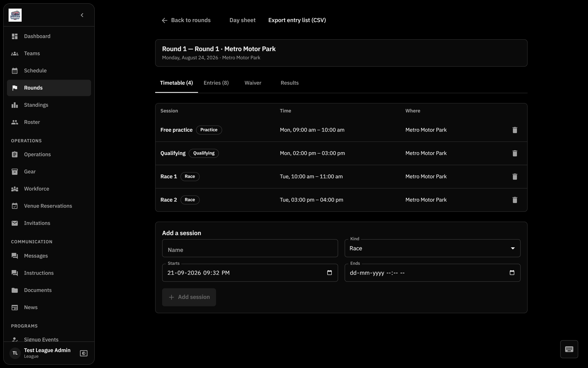Open Messages in sidebar
Viewport: 588px width, 368px height.
click(49, 256)
